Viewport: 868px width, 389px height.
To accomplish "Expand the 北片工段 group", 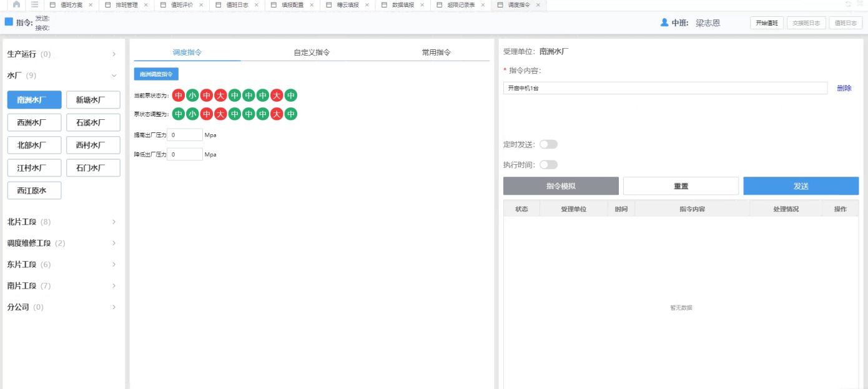I will coord(114,222).
